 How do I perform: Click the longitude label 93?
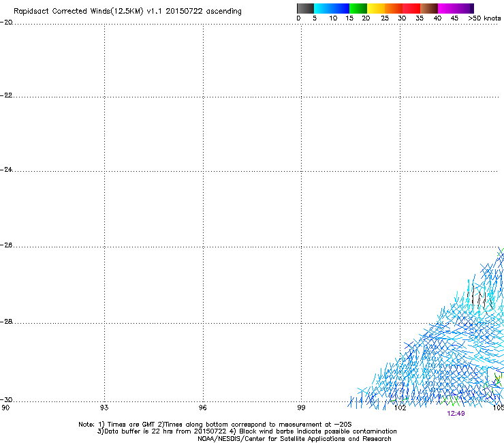[104, 408]
